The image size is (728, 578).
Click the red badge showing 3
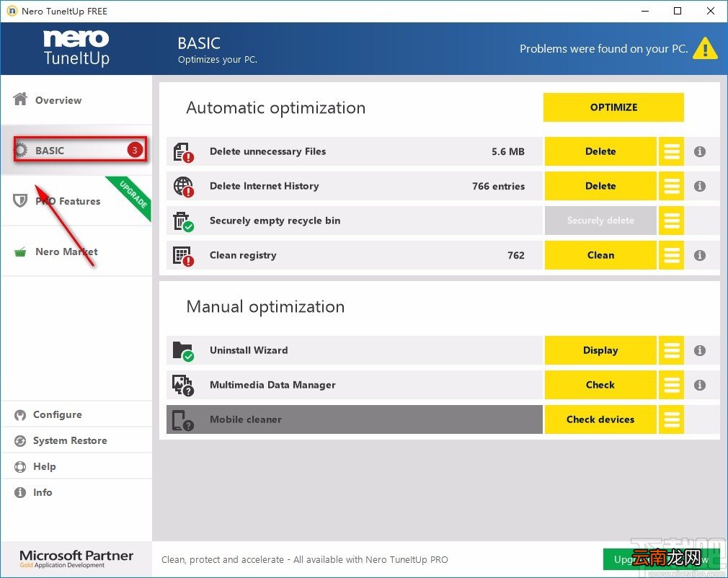click(135, 150)
